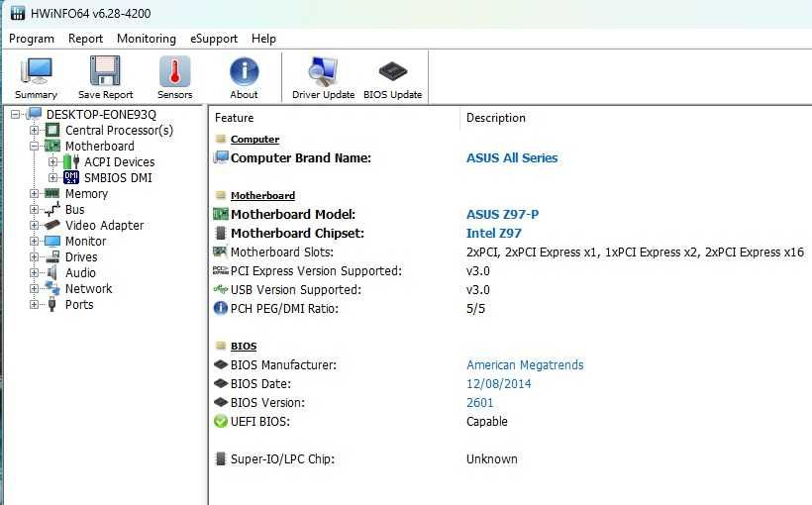The height and width of the screenshot is (505, 812).
Task: Select the Monitor tree item label
Action: tap(85, 241)
